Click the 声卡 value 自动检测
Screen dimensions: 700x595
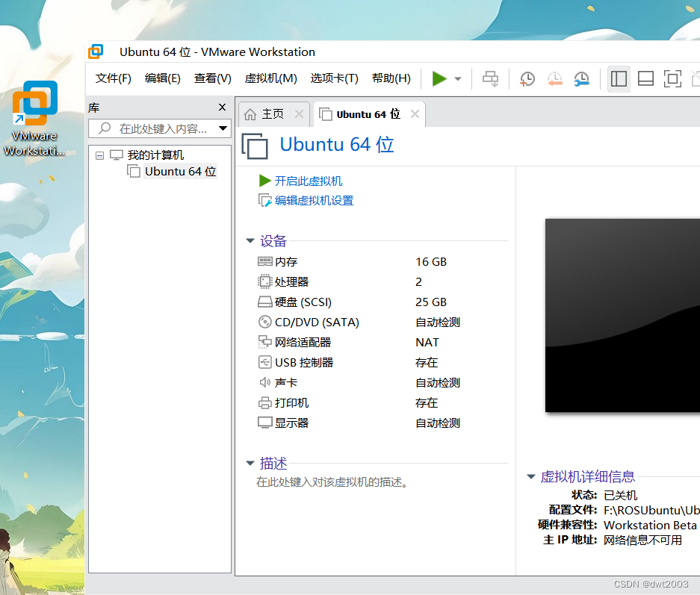(438, 383)
